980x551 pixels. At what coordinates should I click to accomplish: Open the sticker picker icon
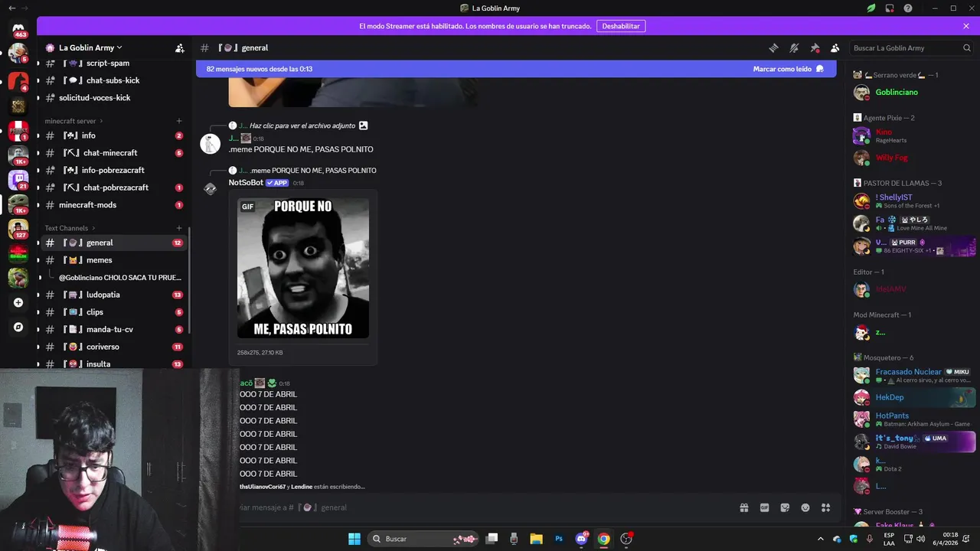[785, 507]
